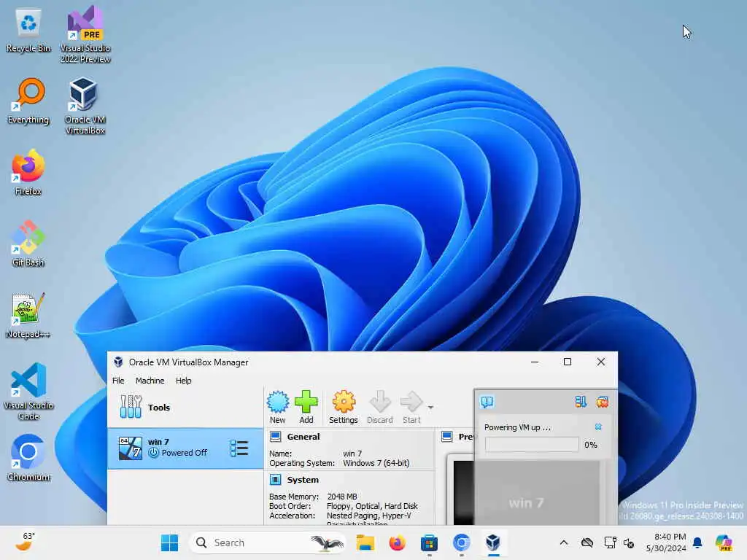Select the Everything search desktop icon
The width and height of the screenshot is (747, 560).
28,101
